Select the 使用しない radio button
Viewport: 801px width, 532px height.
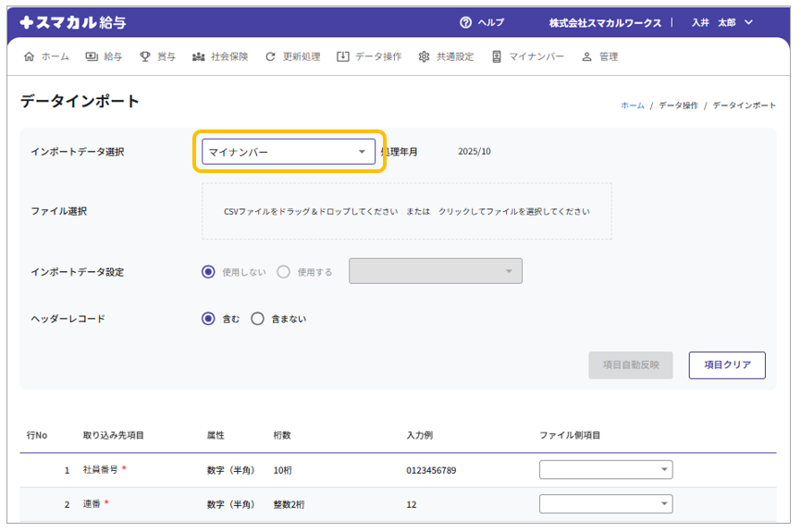pyautogui.click(x=208, y=272)
